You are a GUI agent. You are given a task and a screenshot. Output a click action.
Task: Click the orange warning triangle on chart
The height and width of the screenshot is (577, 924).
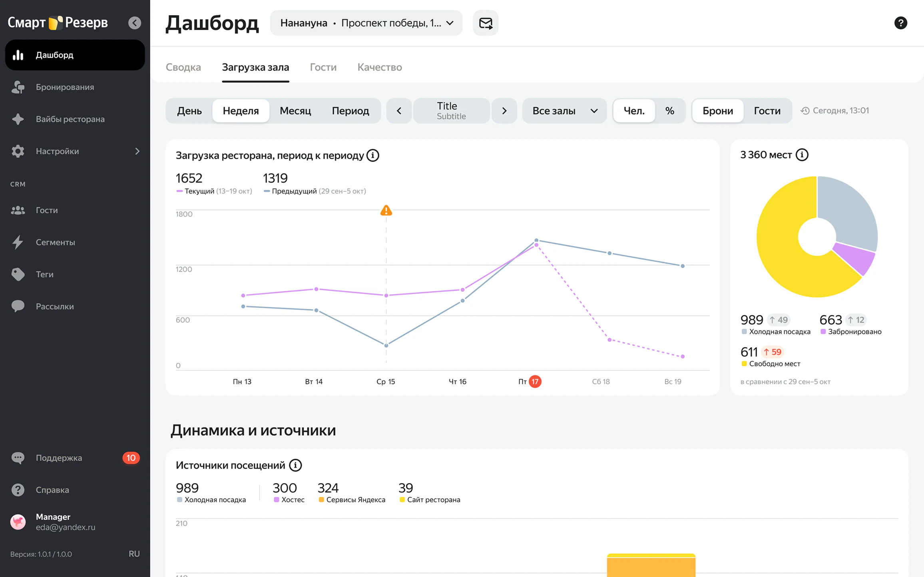tap(386, 210)
